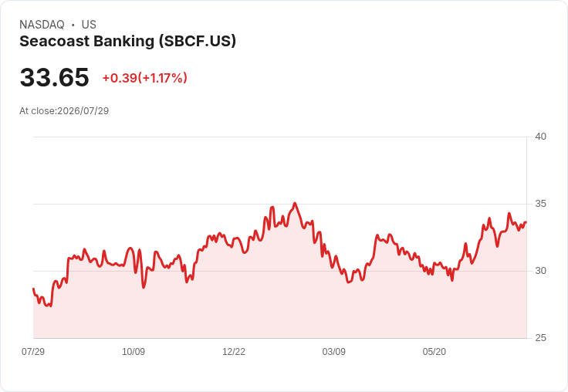Click the 35 y-axis price label
Screen dimensions: 568x392
(540, 204)
